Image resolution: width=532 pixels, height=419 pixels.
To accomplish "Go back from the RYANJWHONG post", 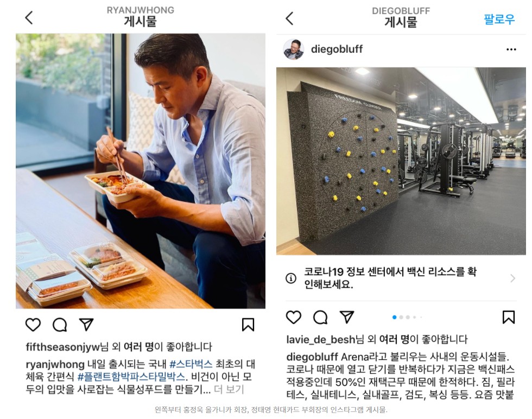I will 29,18.
